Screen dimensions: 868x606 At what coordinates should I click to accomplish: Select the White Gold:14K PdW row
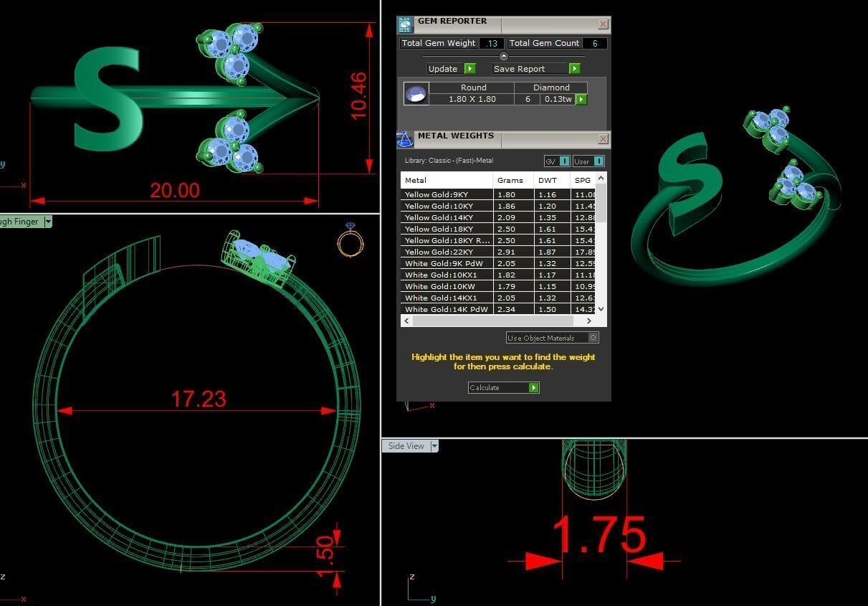[x=498, y=309]
